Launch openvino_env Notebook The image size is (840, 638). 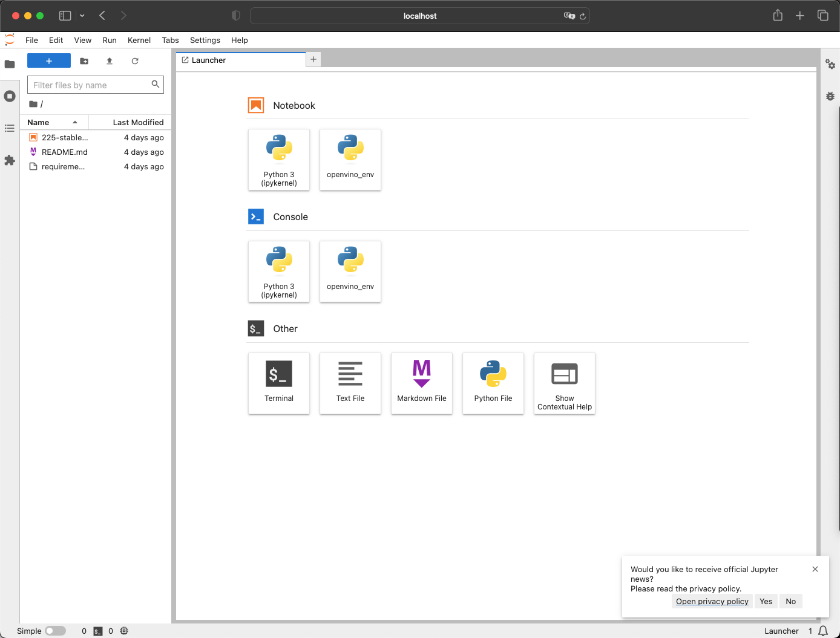350,160
